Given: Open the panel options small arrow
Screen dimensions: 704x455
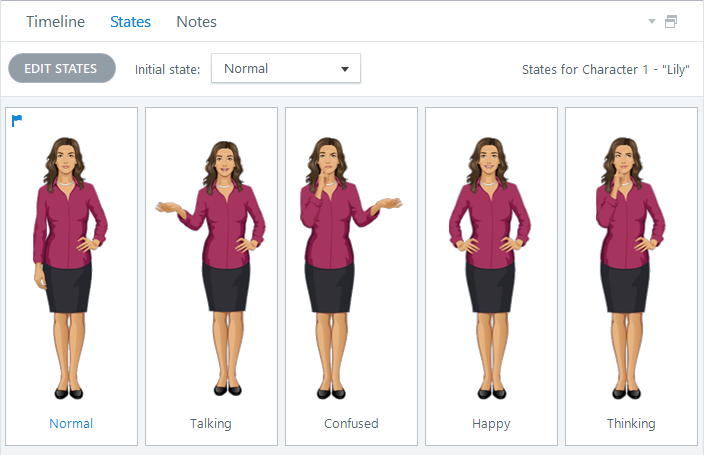Looking at the screenshot, I should click(x=652, y=21).
